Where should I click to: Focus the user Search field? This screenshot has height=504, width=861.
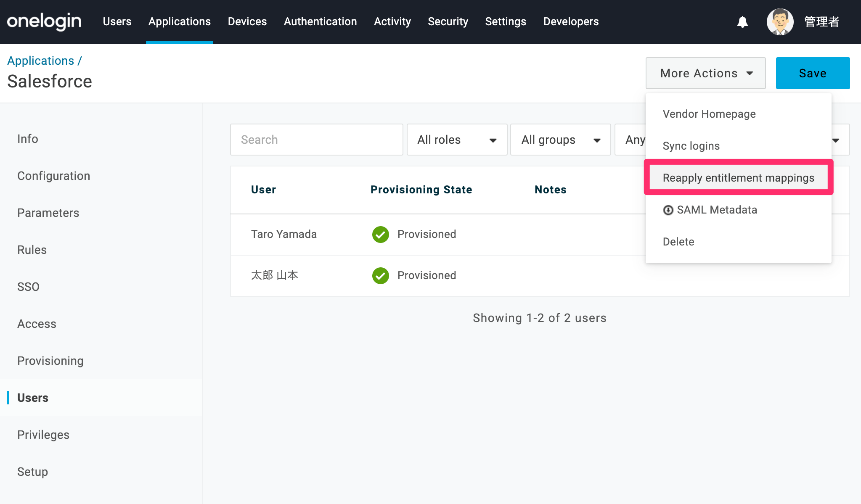[317, 140]
